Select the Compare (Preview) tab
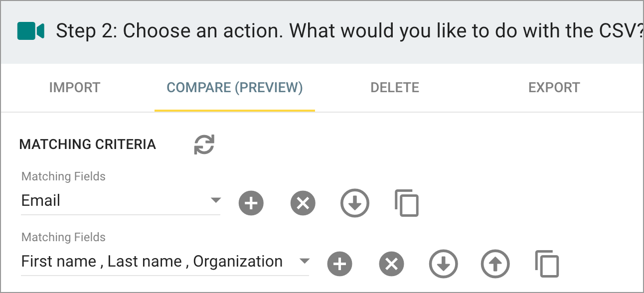 [235, 88]
